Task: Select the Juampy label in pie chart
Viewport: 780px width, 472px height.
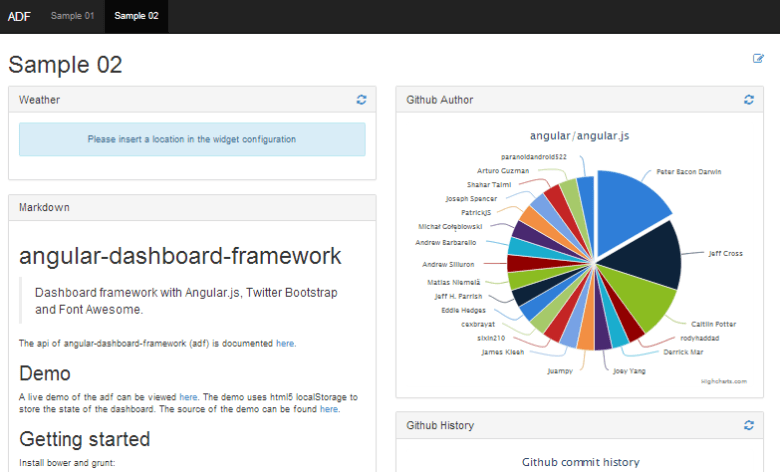Action: click(x=560, y=370)
